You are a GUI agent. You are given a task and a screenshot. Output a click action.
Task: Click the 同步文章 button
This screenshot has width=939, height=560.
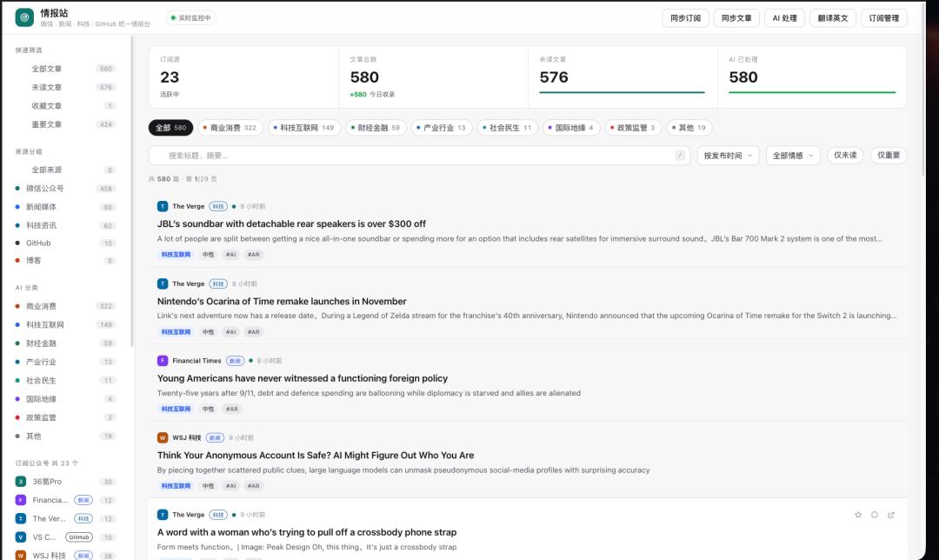tap(736, 18)
